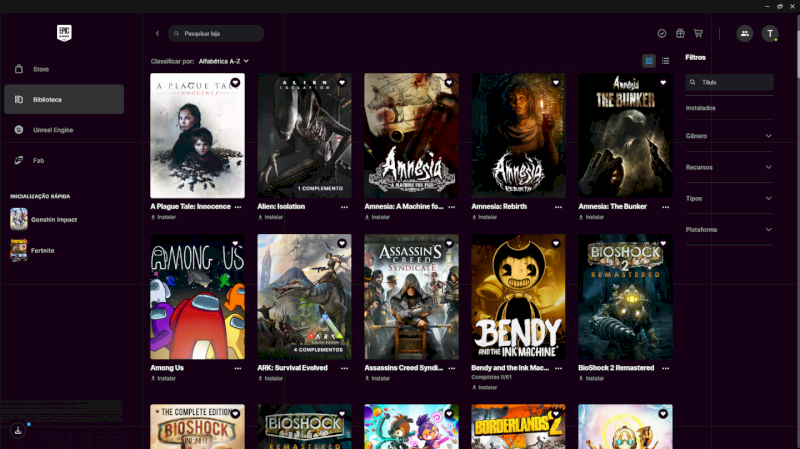Open Amnesia: The Bunker options menu
800x449 pixels.
(x=665, y=207)
